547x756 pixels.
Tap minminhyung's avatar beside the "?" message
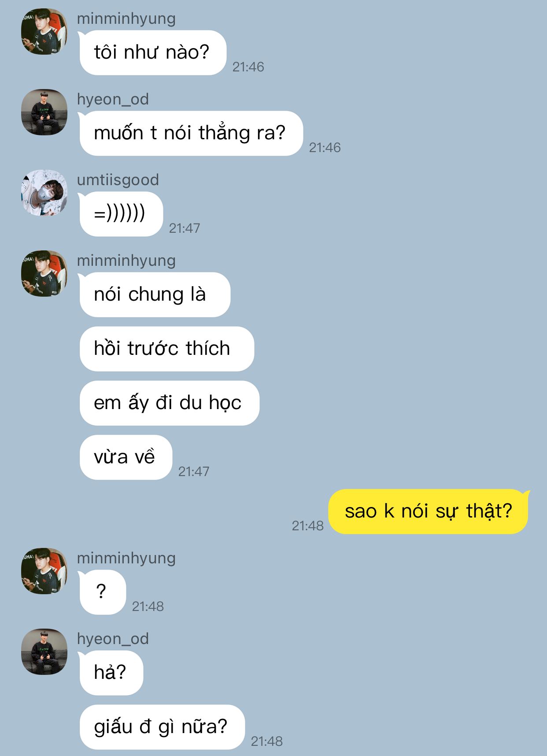[44, 571]
